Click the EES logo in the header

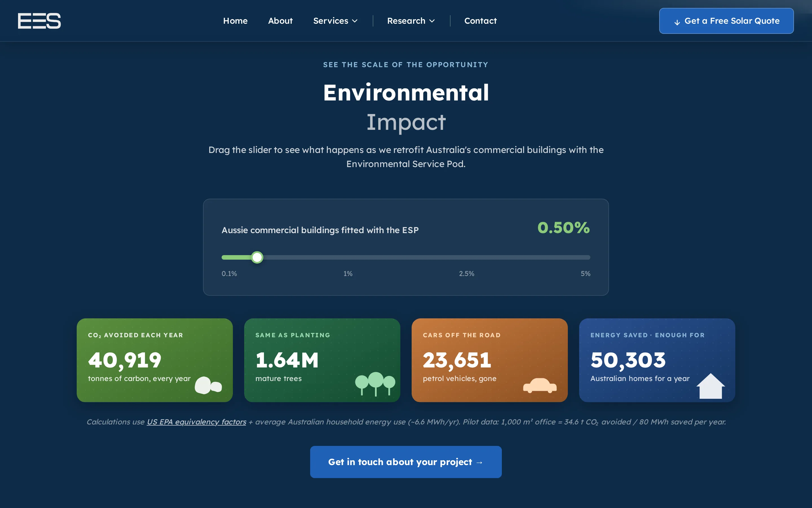pos(39,21)
